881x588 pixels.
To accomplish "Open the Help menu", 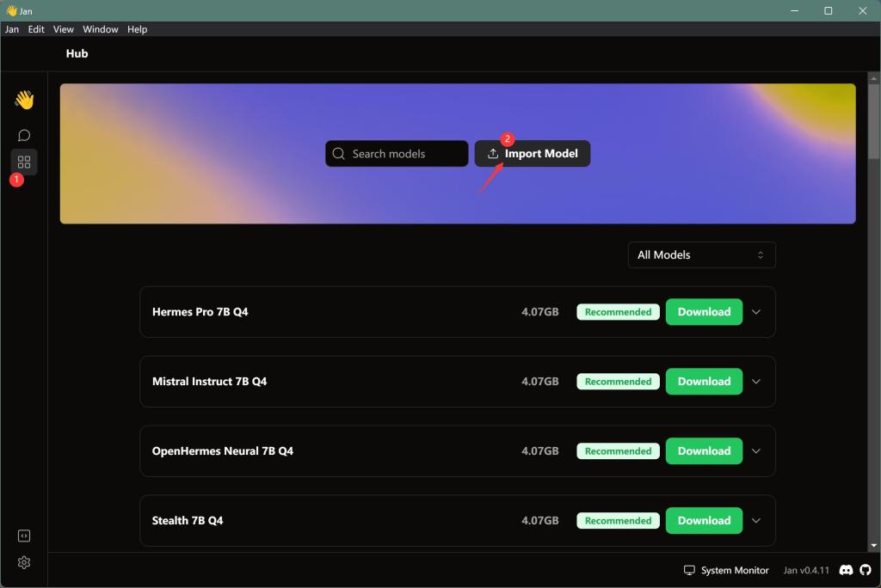I will pos(137,29).
